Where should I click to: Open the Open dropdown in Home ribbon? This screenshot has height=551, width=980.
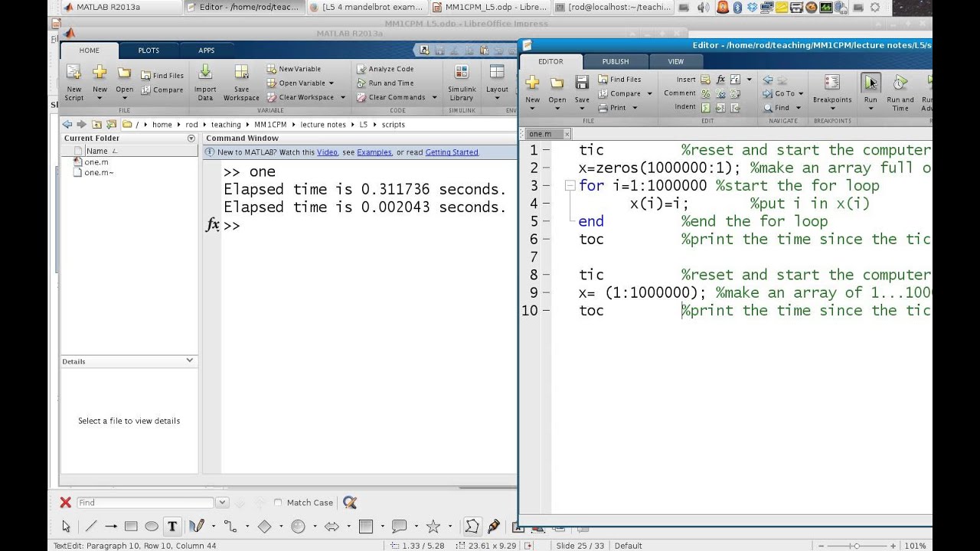124,99
